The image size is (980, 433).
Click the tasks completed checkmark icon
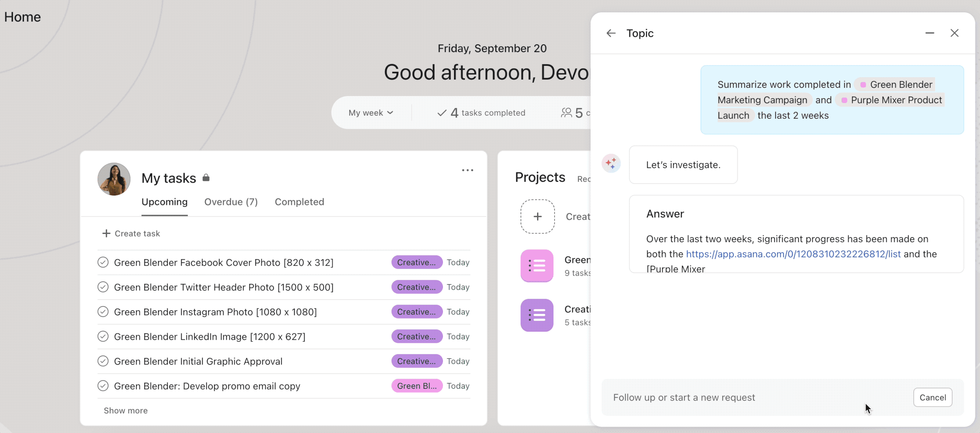(x=442, y=113)
